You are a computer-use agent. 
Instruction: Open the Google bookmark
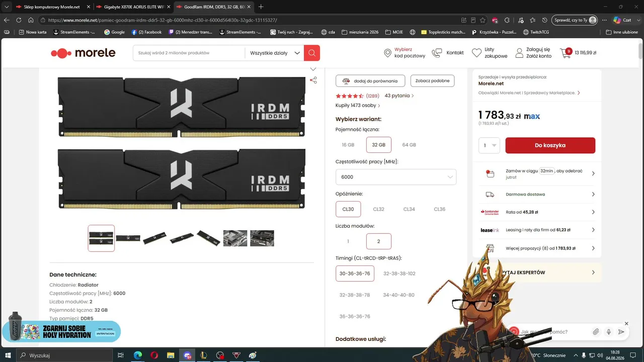[x=114, y=32]
